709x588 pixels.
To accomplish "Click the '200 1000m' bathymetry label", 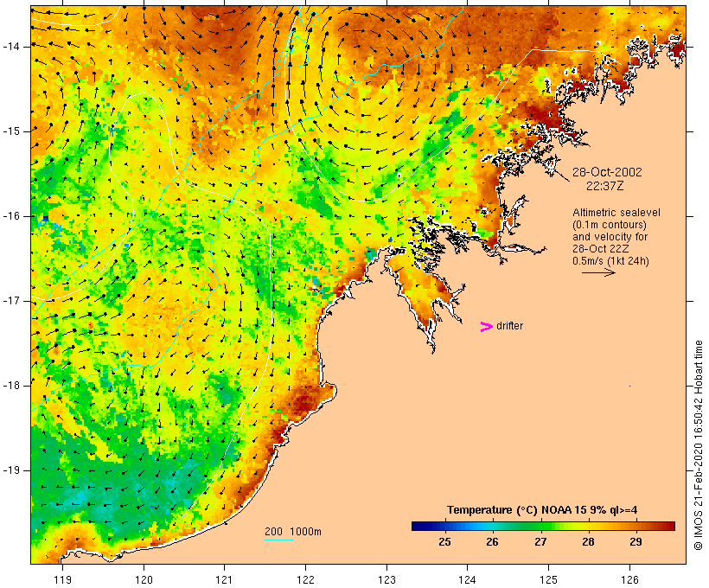I will pos(293,532).
